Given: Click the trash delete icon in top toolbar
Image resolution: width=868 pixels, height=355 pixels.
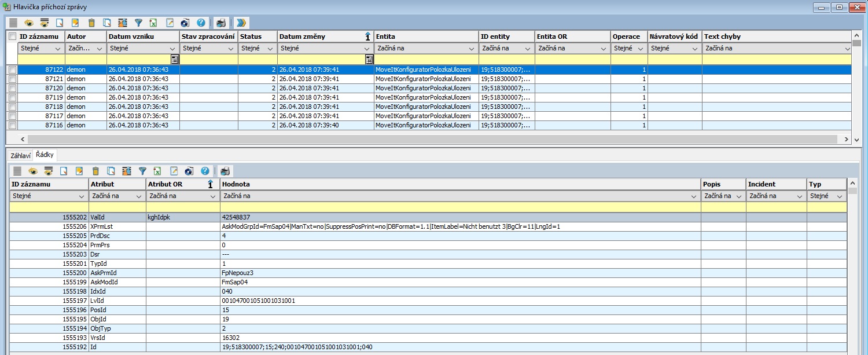Looking at the screenshot, I should coord(91,23).
